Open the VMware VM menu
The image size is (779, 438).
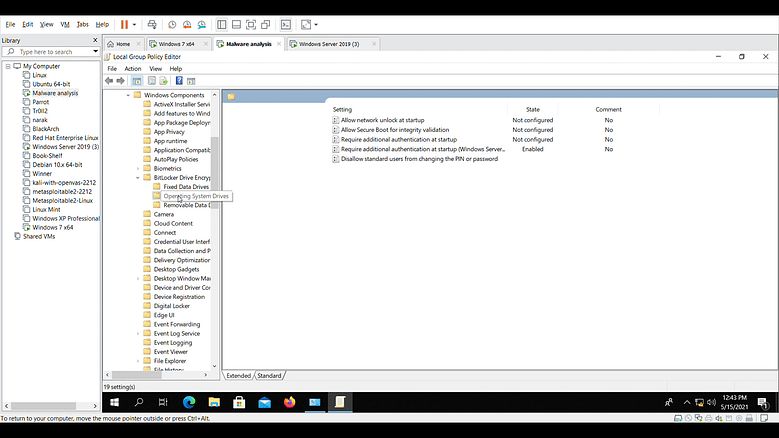(65, 24)
